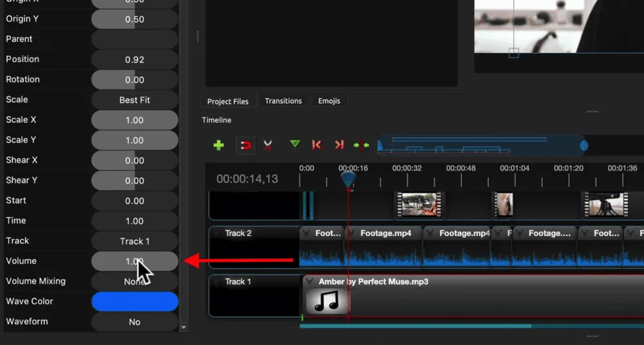This screenshot has width=644, height=345.
Task: Click the green Add Track plus icon
Action: pyautogui.click(x=219, y=145)
